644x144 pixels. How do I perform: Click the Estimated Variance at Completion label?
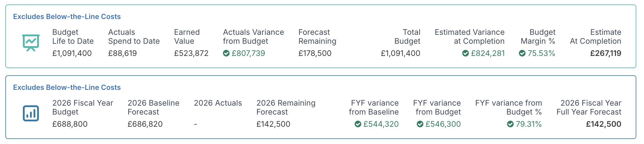(x=469, y=37)
